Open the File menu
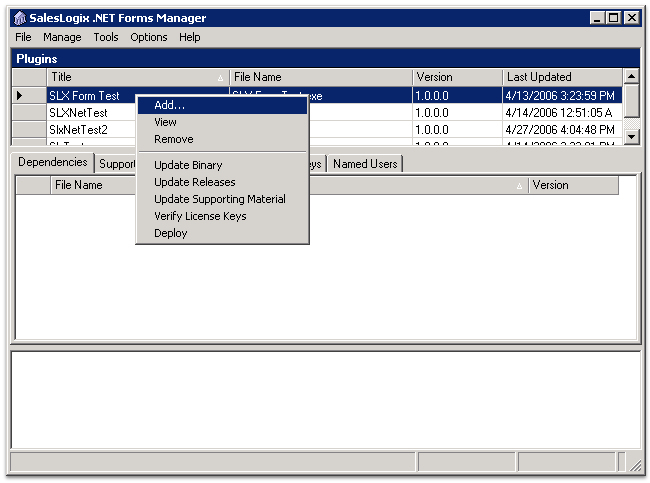Image resolution: width=650 pixels, height=483 pixels. 23,37
